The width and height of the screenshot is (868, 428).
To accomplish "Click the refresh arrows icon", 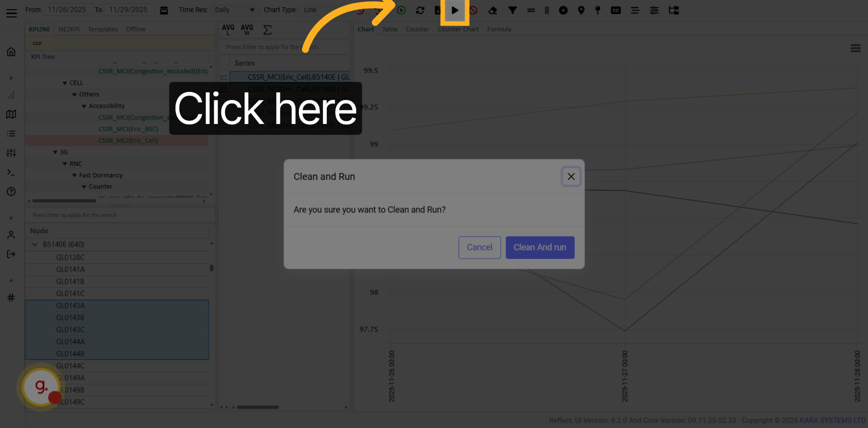I will [420, 10].
